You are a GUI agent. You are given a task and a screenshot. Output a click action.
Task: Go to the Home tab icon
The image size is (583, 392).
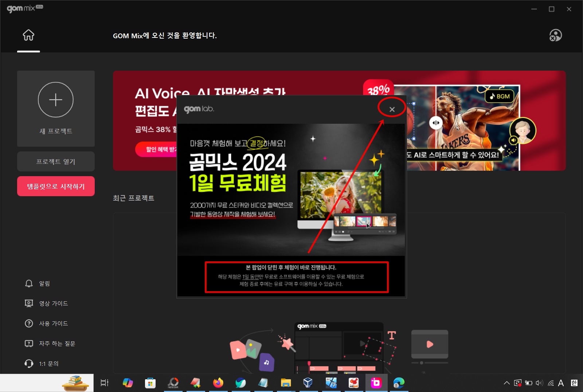point(28,35)
